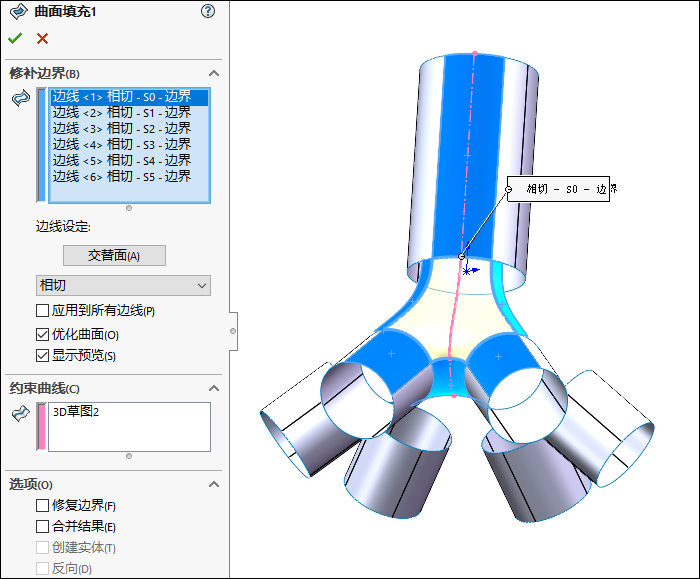Click the 交替面 button
The height and width of the screenshot is (579, 700).
114,255
